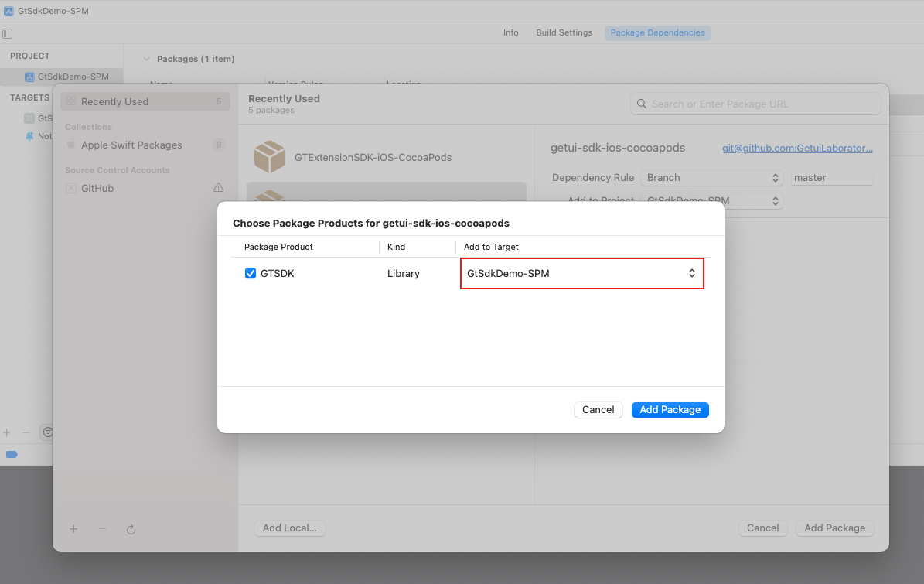Click the PROJECT section label
The image size is (924, 584).
point(29,56)
